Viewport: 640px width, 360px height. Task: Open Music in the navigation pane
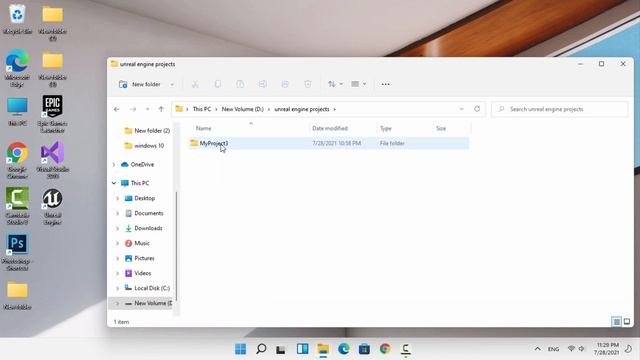point(137,243)
